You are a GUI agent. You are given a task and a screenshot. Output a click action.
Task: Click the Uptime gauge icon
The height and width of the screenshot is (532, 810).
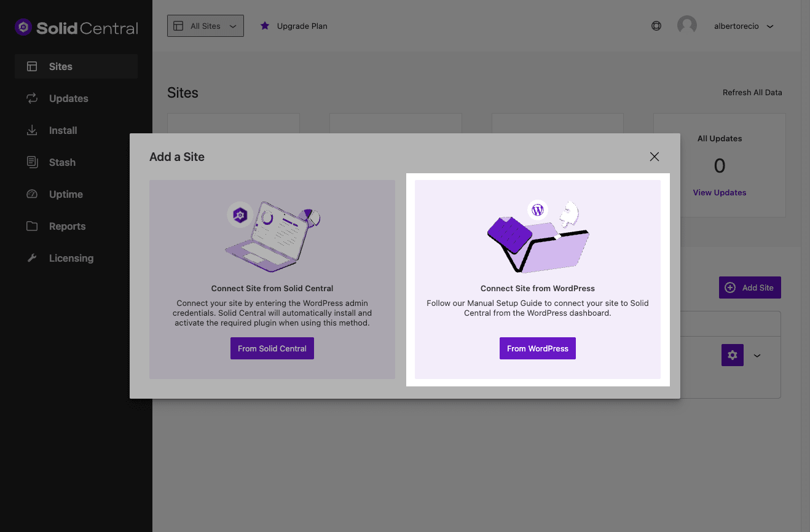click(x=32, y=194)
